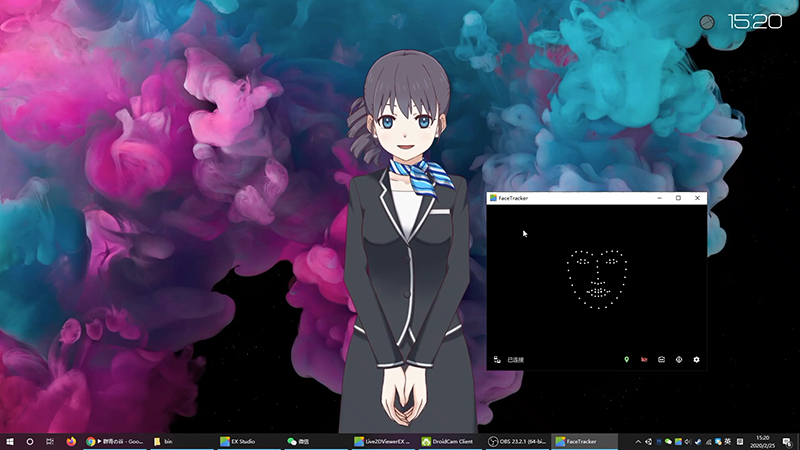Switch to the WeChat taskbar window

pyautogui.click(x=315, y=441)
